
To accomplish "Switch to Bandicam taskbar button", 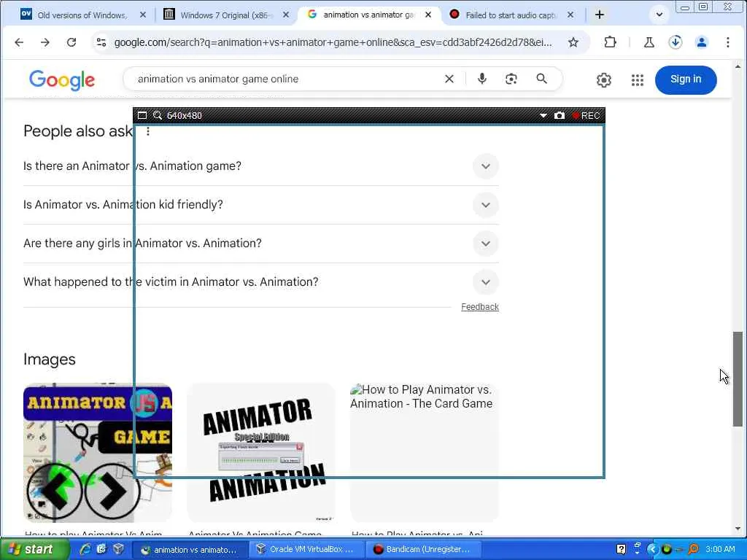I will 423,550.
